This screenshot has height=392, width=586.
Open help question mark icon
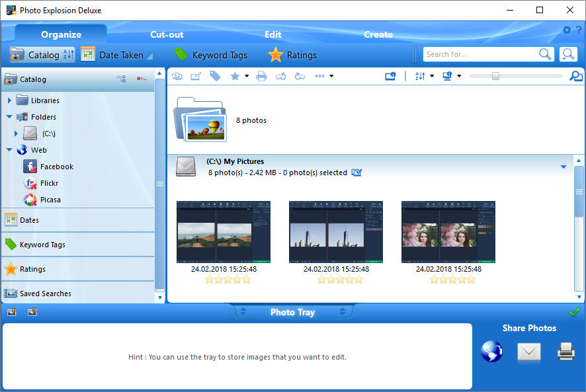click(x=579, y=30)
